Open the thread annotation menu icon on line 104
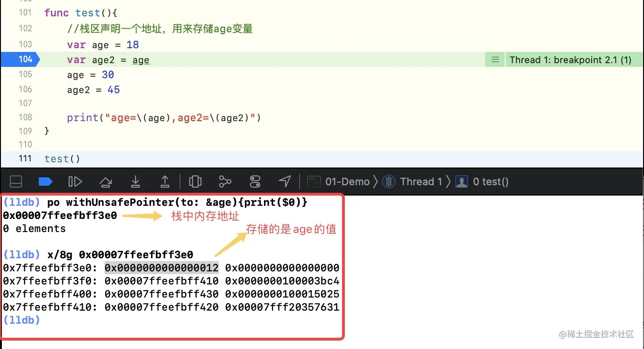The width and height of the screenshot is (644, 349). 495,60
